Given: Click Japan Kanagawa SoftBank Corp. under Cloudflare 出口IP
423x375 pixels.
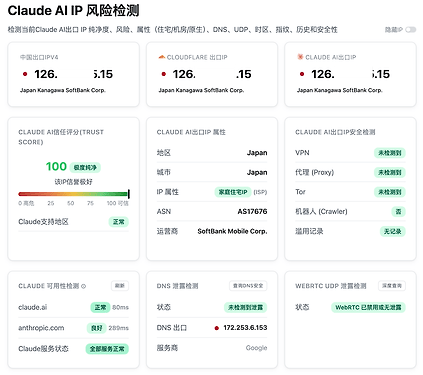Looking at the screenshot, I should [201, 90].
